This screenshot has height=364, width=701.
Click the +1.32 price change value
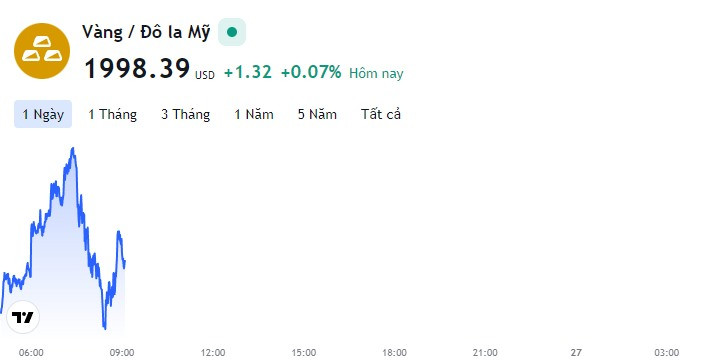pyautogui.click(x=248, y=72)
